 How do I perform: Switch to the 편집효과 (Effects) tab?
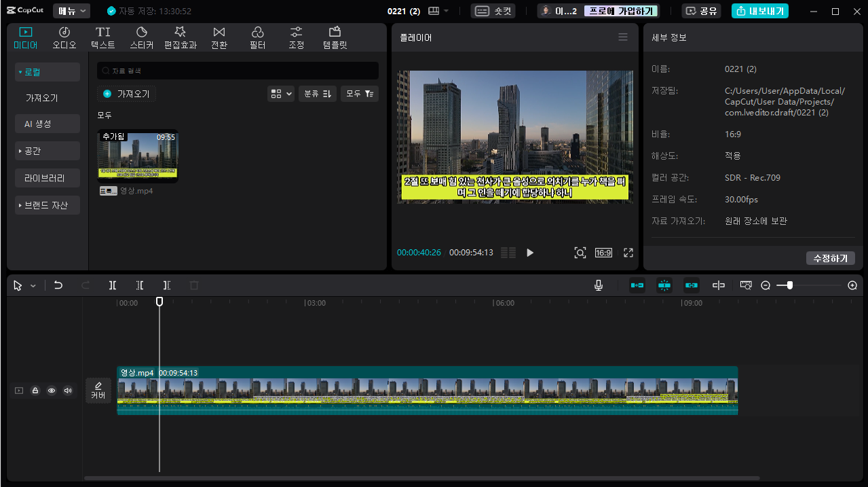click(181, 38)
